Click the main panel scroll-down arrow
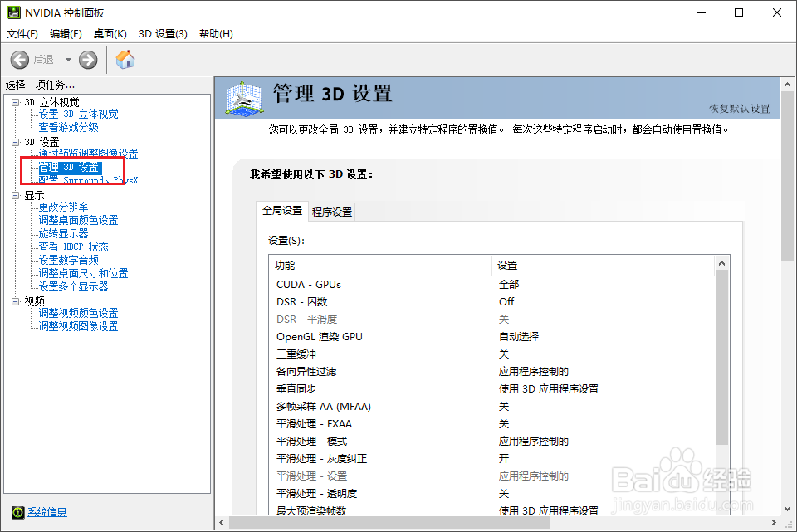The height and width of the screenshot is (532, 797). tap(788, 508)
